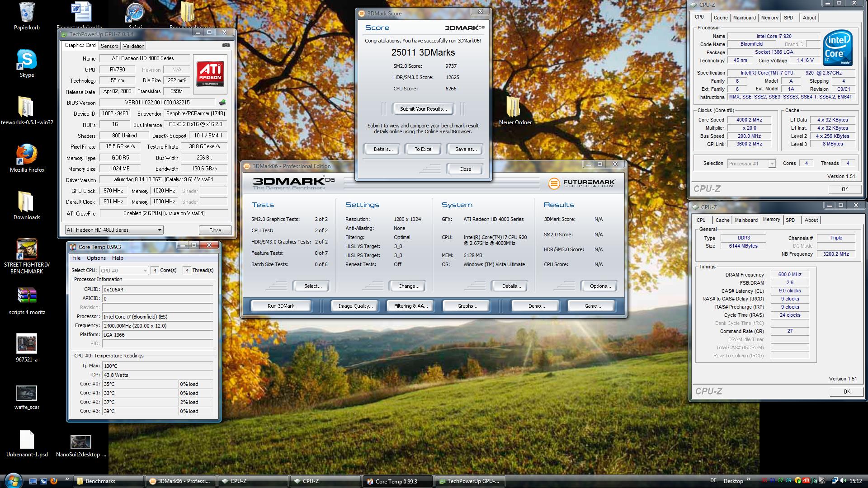Switch to the Sensors tab in GPU-Z
The image size is (868, 488).
(109, 46)
